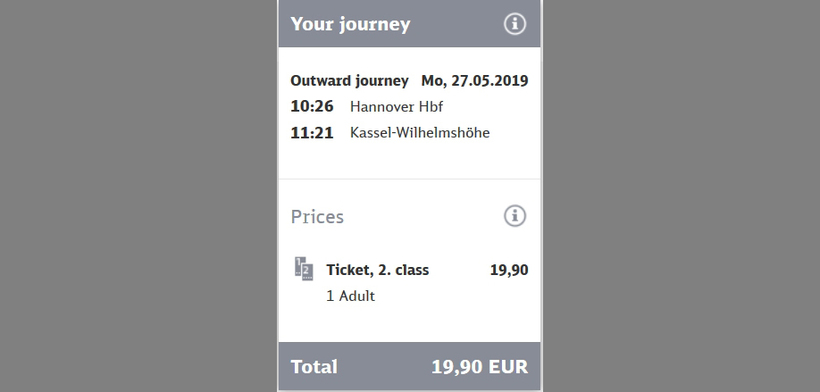The image size is (820, 392).
Task: Click the class 1/2 ticket icon
Action: click(x=304, y=269)
